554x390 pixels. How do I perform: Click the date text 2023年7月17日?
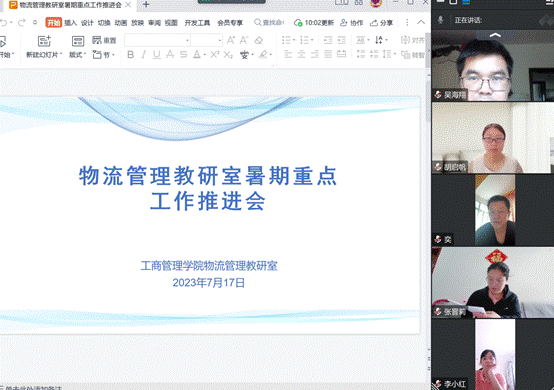click(x=208, y=283)
